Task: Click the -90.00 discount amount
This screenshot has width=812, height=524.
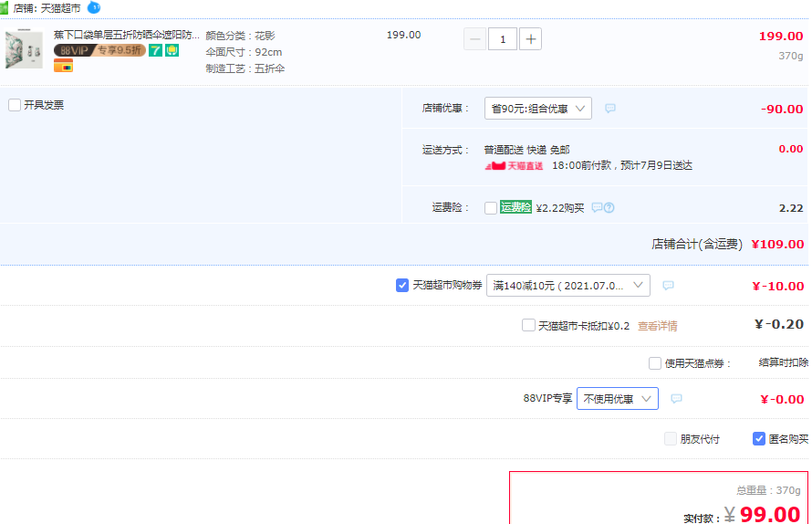Action: coord(782,110)
